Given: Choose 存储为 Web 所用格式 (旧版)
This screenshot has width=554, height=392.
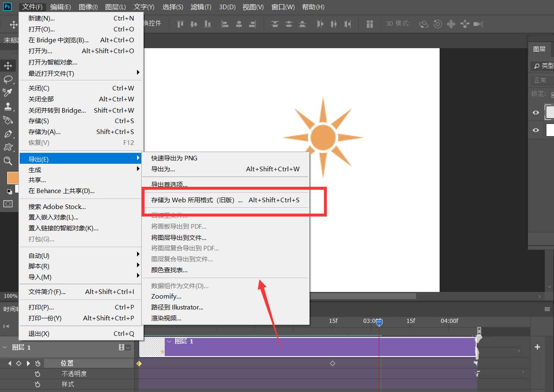Looking at the screenshot, I should coord(225,200).
